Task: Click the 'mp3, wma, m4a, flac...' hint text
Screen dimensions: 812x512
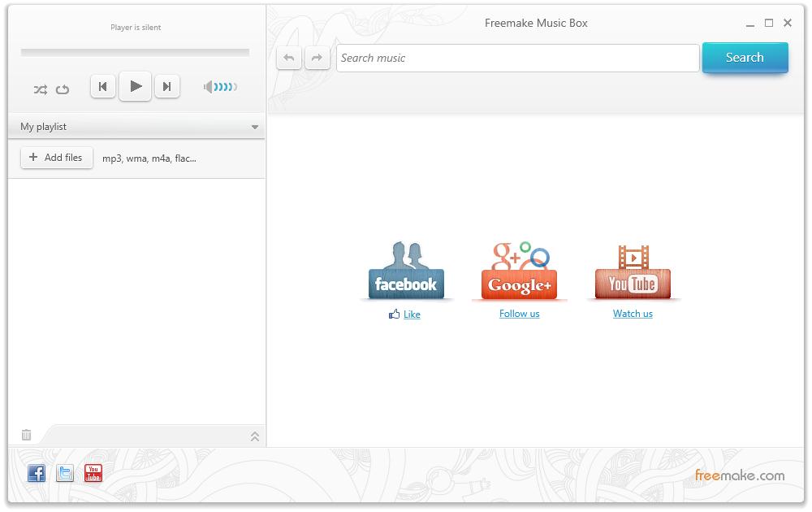Action: coord(149,158)
